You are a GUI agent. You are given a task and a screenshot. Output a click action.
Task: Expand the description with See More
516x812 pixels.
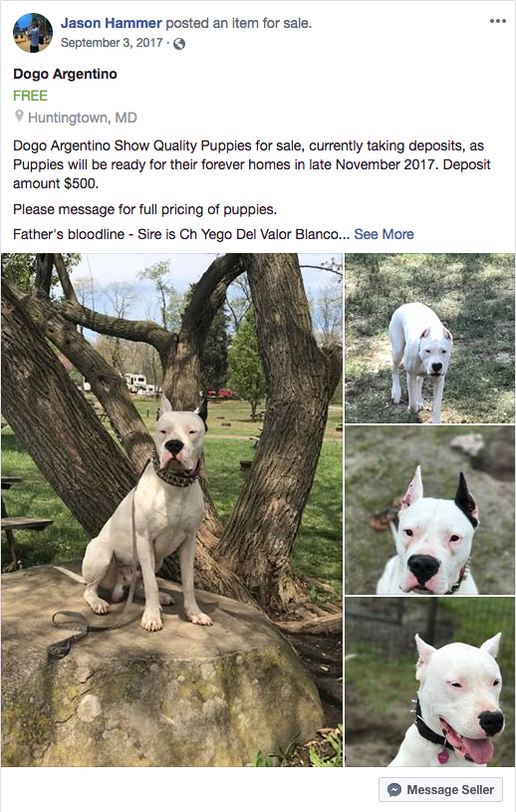pyautogui.click(x=385, y=234)
